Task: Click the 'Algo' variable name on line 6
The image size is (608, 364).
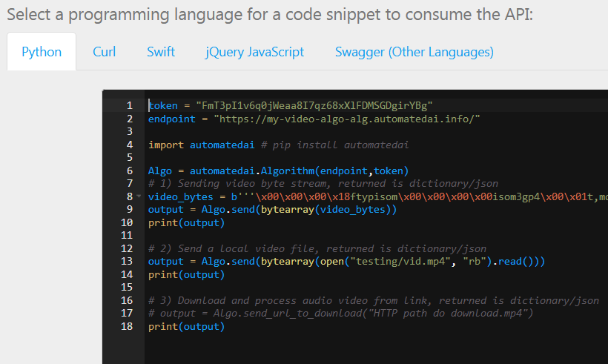Action: point(159,171)
